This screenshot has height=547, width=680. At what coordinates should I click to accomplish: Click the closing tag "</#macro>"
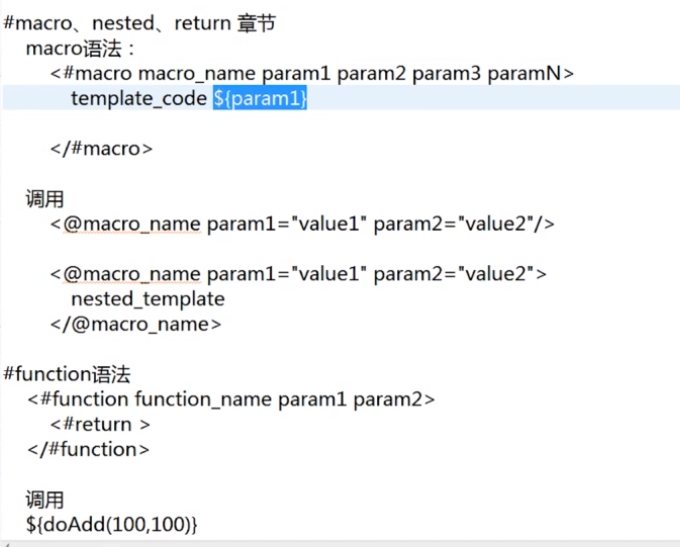101,148
